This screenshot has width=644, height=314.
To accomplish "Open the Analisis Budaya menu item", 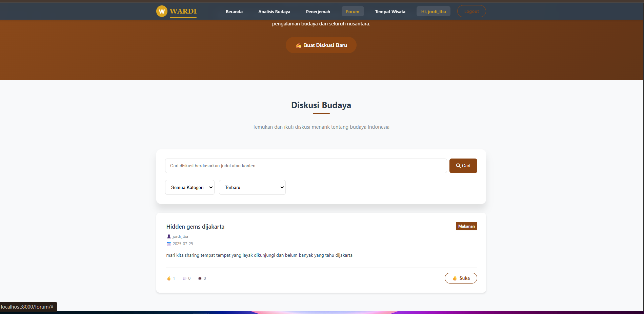I will [x=274, y=12].
